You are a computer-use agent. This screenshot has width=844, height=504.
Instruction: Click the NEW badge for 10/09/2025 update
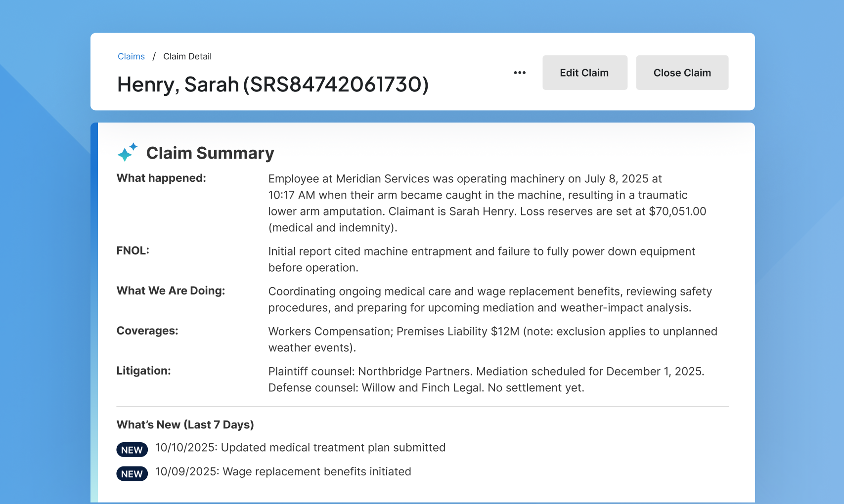click(x=132, y=474)
